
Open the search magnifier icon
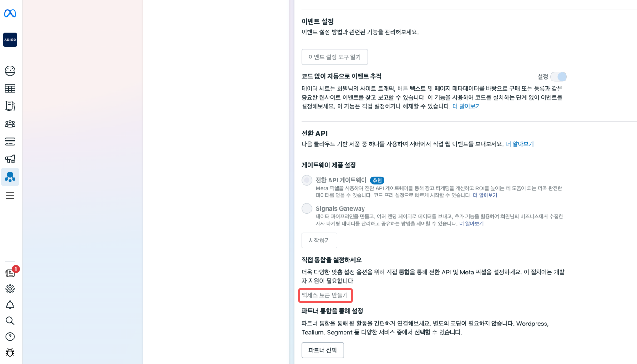click(x=10, y=321)
